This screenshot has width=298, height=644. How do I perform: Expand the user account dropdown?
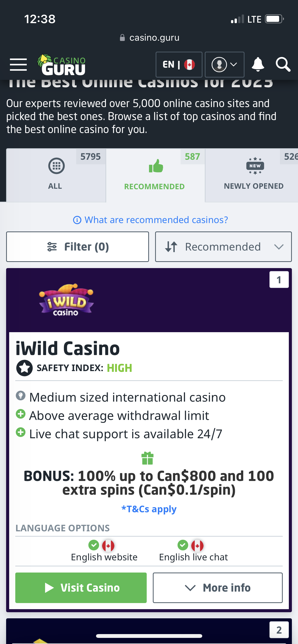pos(224,65)
